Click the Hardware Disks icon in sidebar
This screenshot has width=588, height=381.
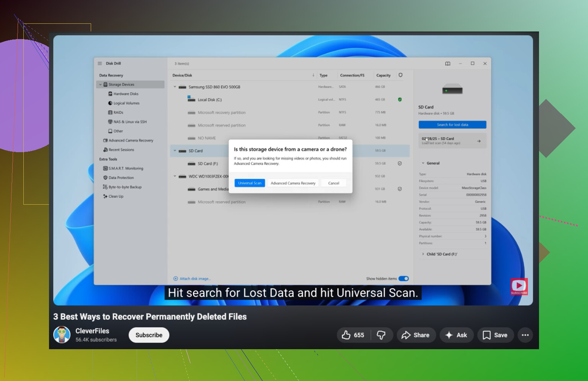[x=110, y=94]
